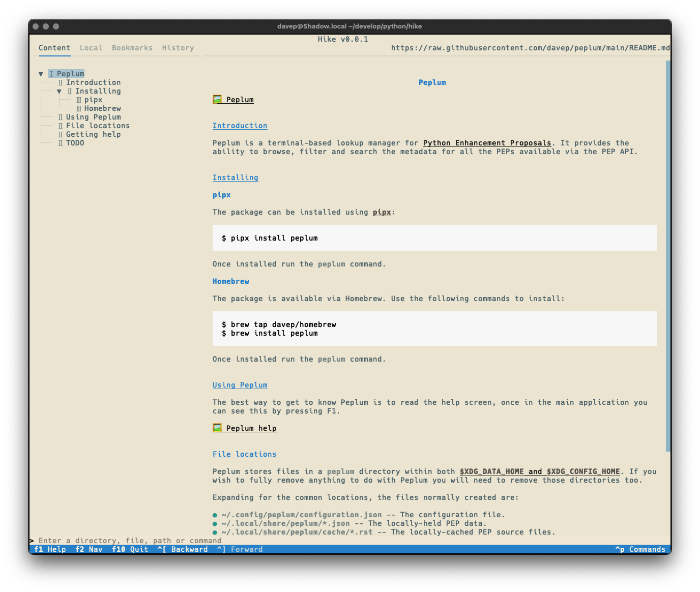Open the pipx hyperlink in the text
The image size is (700, 592).
click(382, 212)
